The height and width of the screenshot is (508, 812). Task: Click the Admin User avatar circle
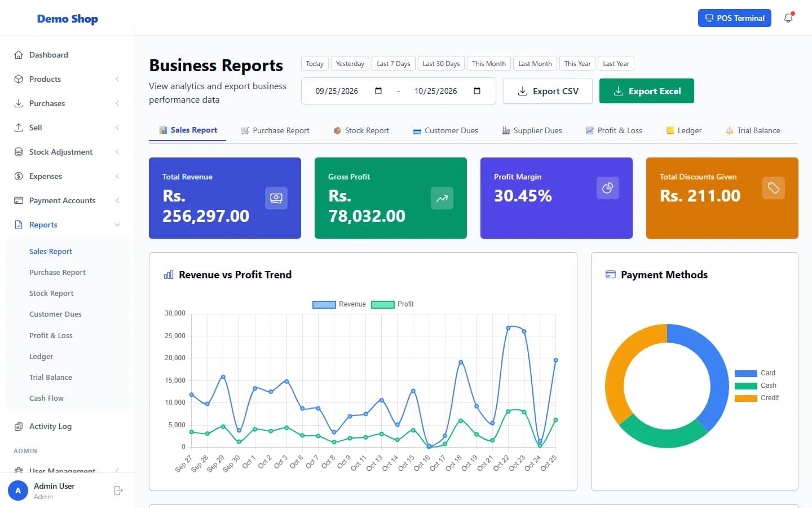pos(18,491)
